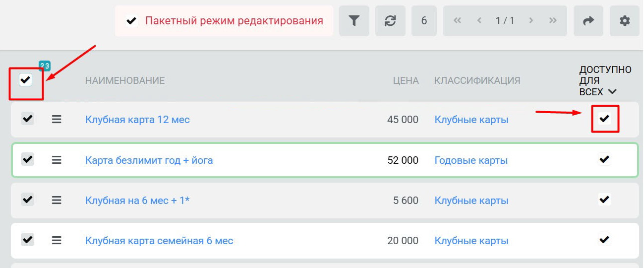The image size is (644, 268).
Task: Open the filter funnel icon
Action: 354,21
